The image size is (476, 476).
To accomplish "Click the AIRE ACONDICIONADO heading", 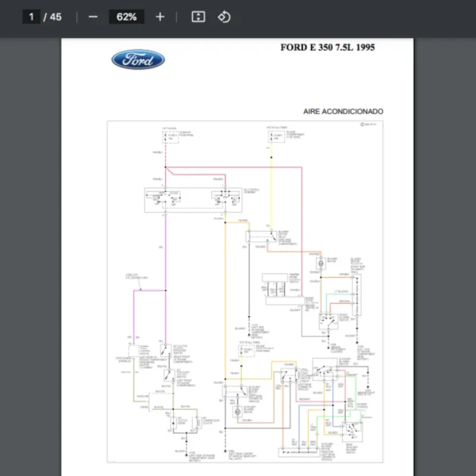I will pyautogui.click(x=343, y=112).
